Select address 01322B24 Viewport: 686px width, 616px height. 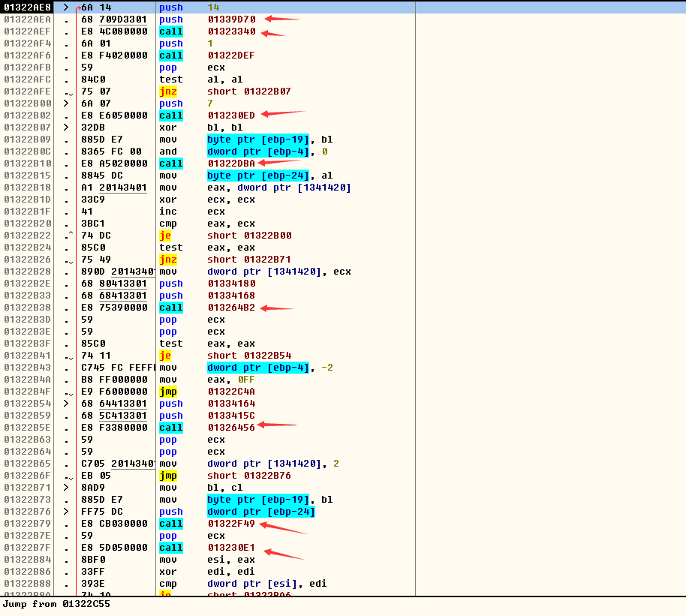tap(28, 247)
